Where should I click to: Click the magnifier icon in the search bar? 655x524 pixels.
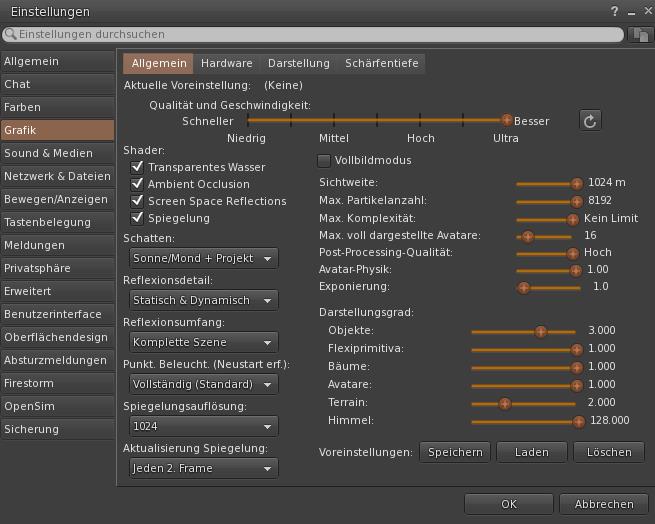tap(12, 35)
